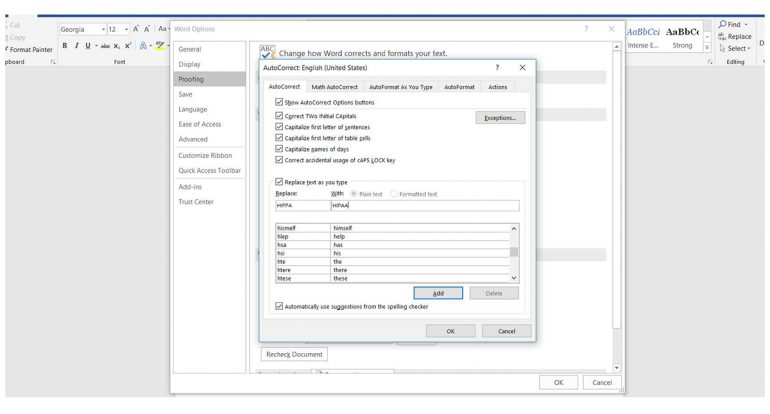Open help in AutoCorrect dialog title bar

coord(497,68)
